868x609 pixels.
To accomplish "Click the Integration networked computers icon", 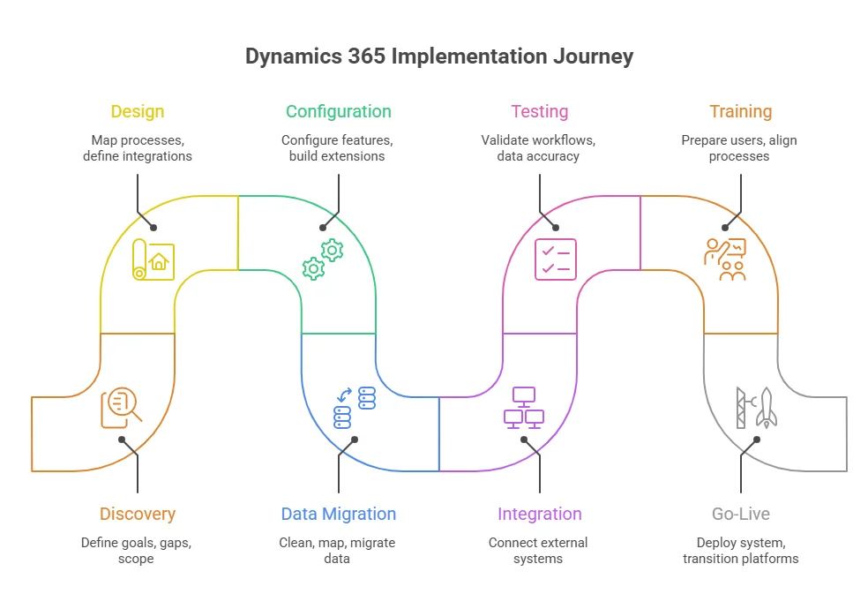I will click(x=524, y=408).
